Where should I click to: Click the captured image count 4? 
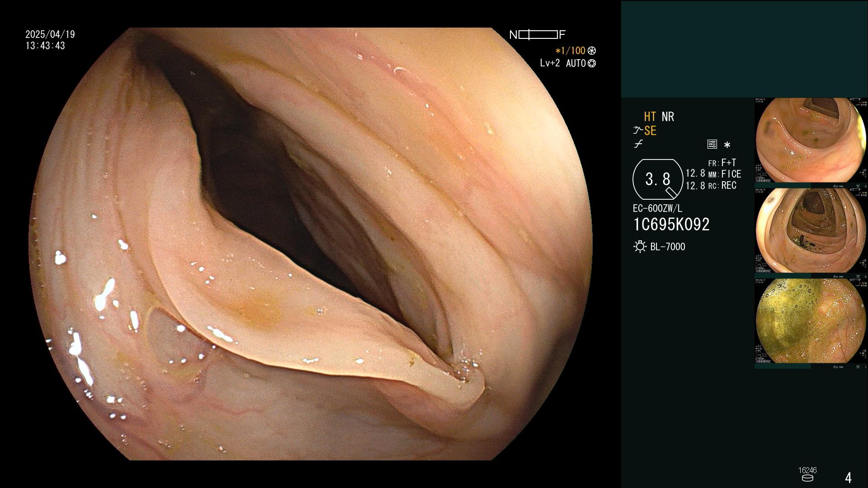848,478
